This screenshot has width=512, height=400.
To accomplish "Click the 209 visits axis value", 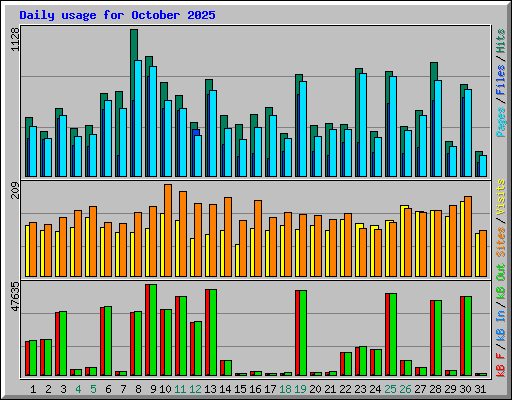I will coord(15,190).
